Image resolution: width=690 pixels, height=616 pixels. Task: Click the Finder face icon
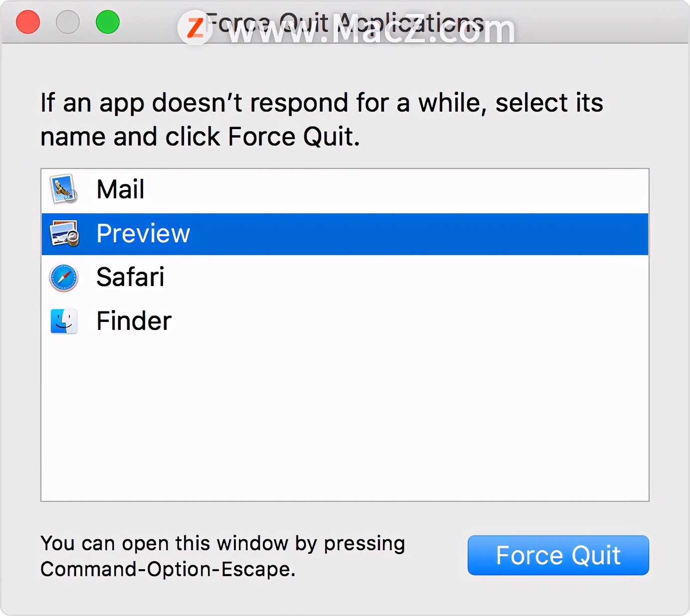tap(64, 321)
